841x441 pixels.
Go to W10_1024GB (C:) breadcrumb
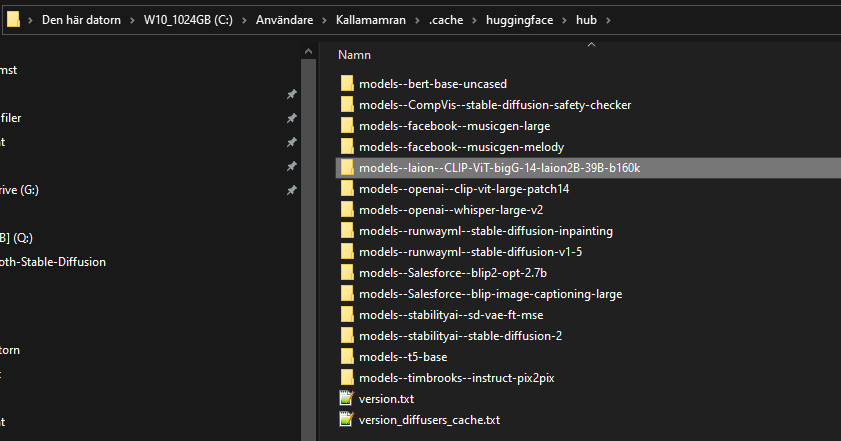click(x=188, y=20)
